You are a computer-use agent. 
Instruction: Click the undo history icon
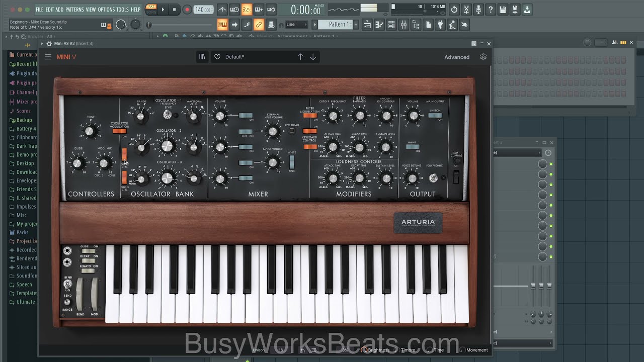[454, 10]
